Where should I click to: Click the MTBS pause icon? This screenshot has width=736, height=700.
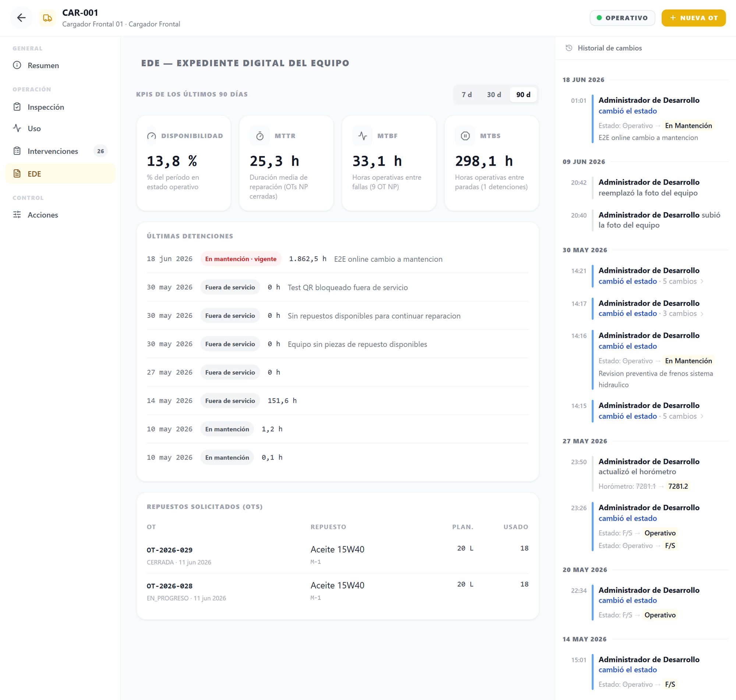(x=465, y=136)
